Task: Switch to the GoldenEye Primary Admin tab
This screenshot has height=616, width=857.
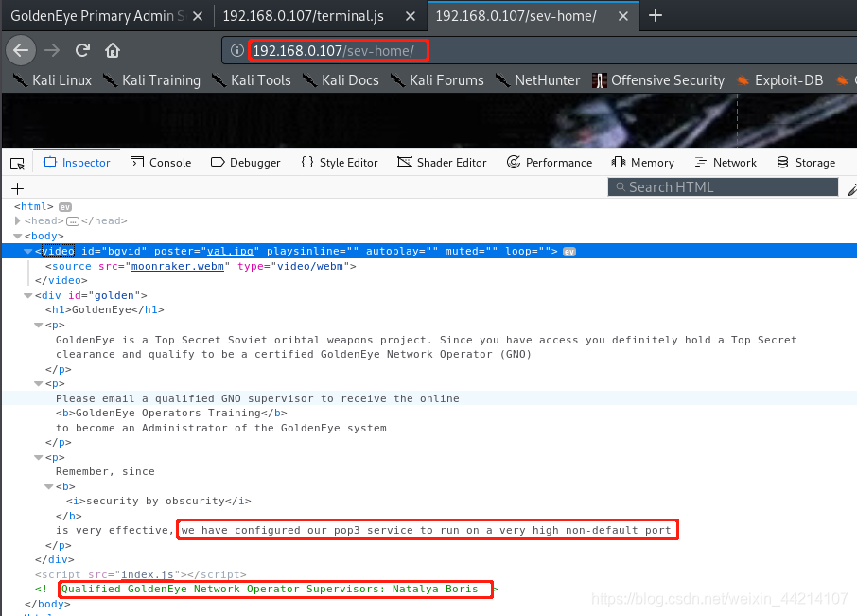Action: point(97,16)
